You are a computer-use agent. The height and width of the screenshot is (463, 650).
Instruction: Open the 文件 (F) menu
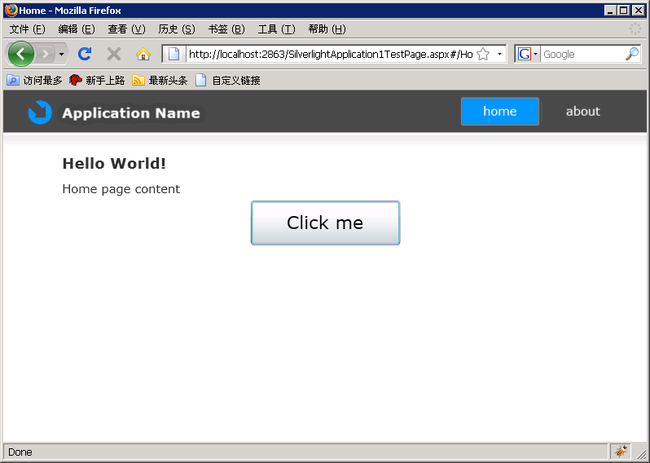(27, 29)
